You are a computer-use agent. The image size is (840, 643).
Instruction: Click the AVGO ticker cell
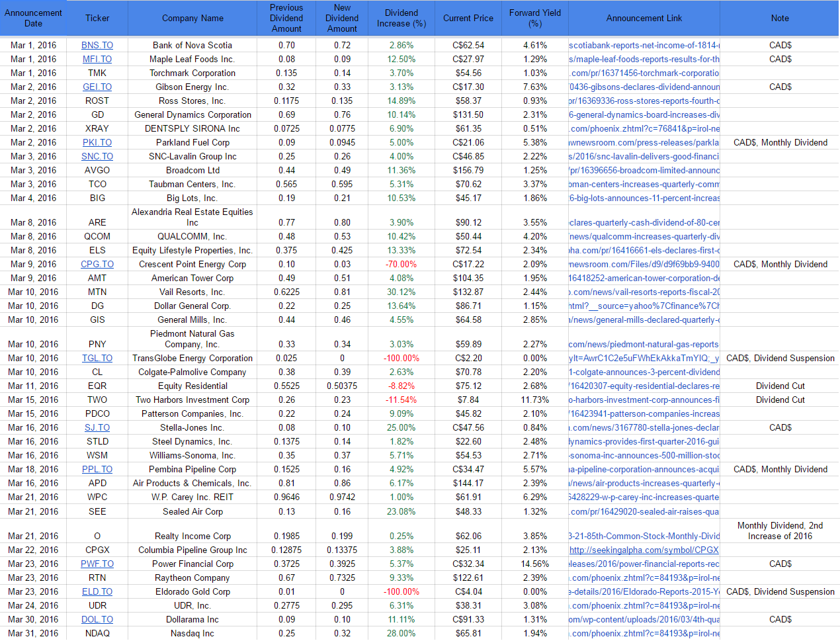click(x=97, y=170)
